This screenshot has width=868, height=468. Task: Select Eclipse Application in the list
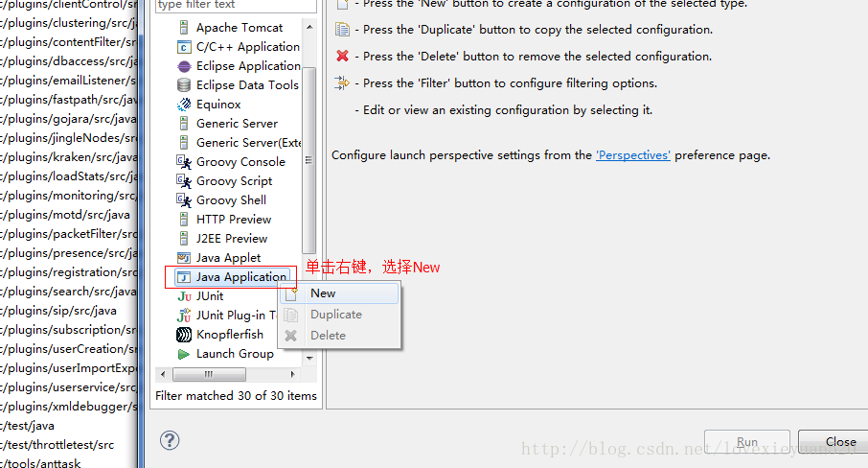point(248,66)
